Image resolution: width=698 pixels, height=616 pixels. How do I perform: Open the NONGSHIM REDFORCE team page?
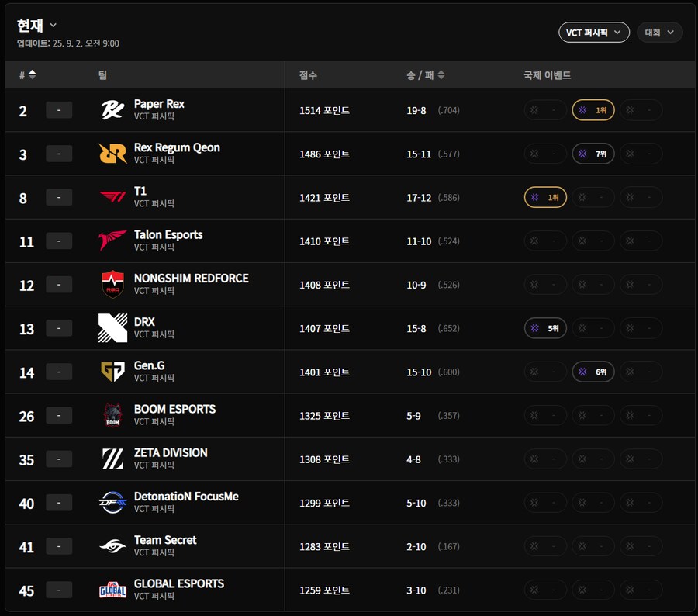[x=191, y=279]
